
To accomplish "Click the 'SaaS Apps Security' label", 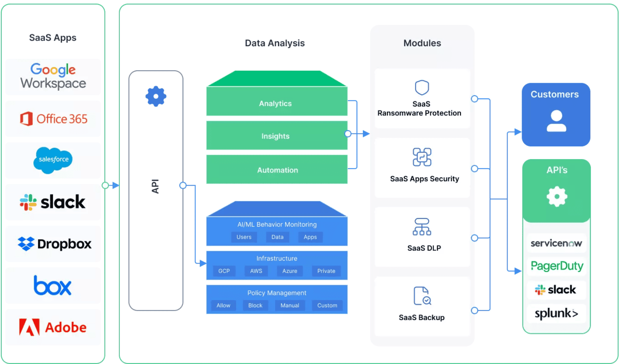I will click(x=425, y=179).
